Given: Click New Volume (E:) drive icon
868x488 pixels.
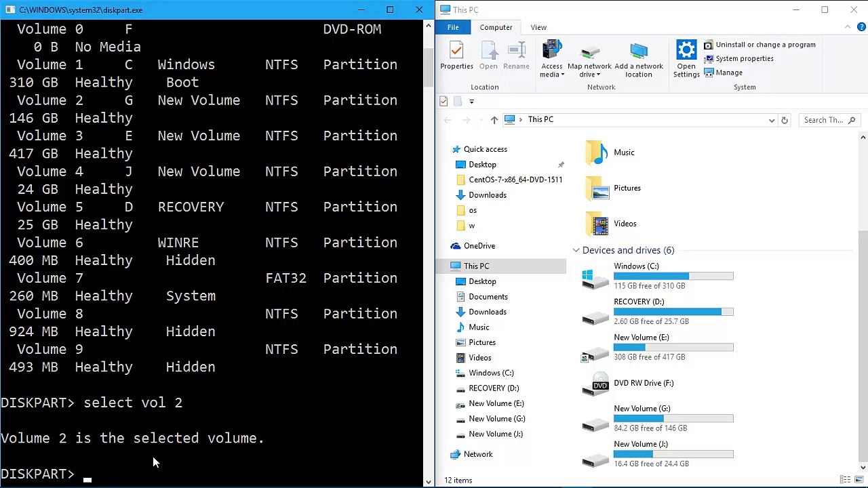Looking at the screenshot, I should [595, 352].
